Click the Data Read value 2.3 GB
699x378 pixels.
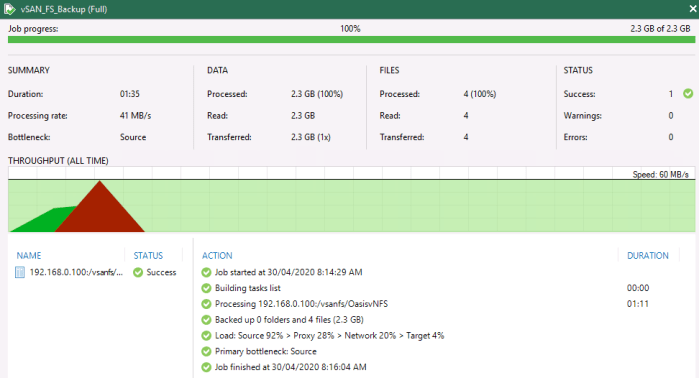click(x=303, y=116)
